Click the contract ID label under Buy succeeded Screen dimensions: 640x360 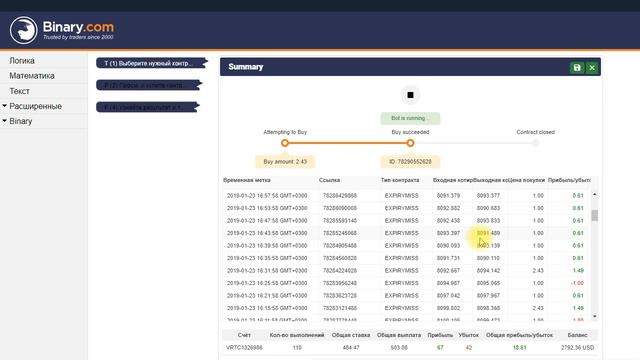(x=410, y=162)
